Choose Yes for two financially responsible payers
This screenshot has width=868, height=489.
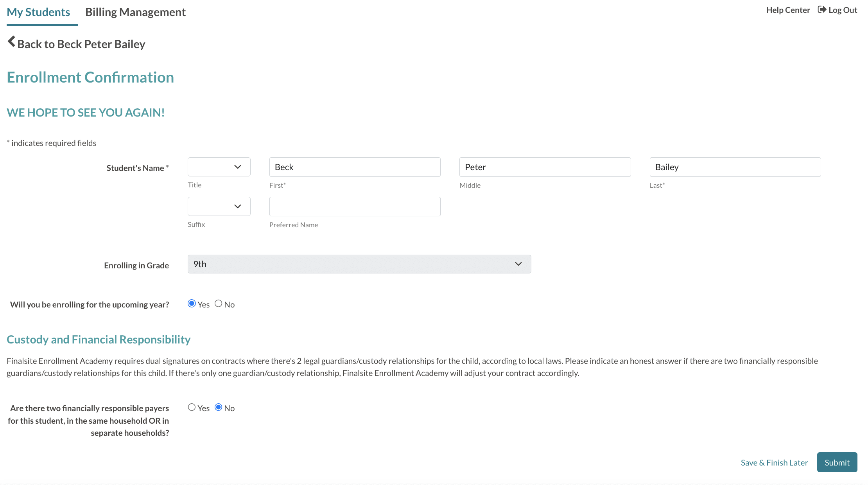(192, 407)
